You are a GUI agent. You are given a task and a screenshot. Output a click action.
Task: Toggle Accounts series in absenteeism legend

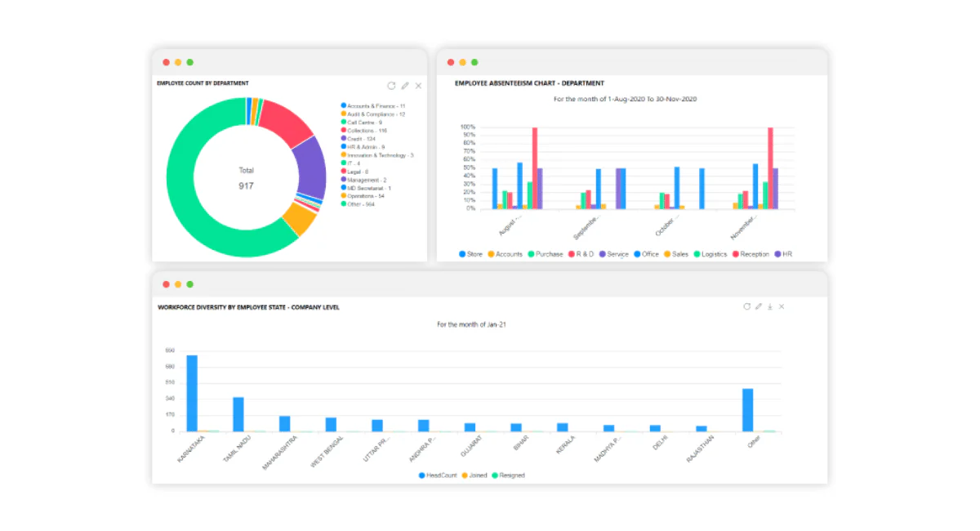[506, 254]
